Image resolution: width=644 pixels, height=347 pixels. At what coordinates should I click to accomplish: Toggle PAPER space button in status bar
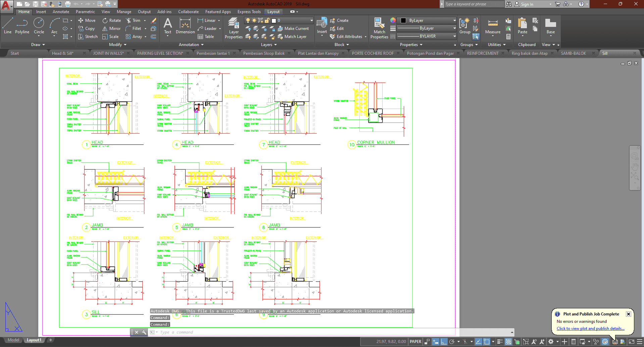coord(415,342)
